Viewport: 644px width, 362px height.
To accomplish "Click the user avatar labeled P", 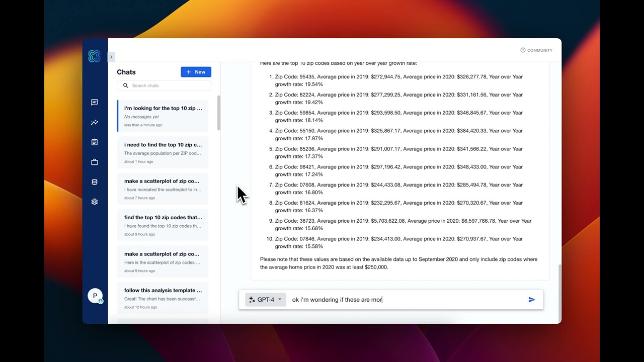I will 95,296.
